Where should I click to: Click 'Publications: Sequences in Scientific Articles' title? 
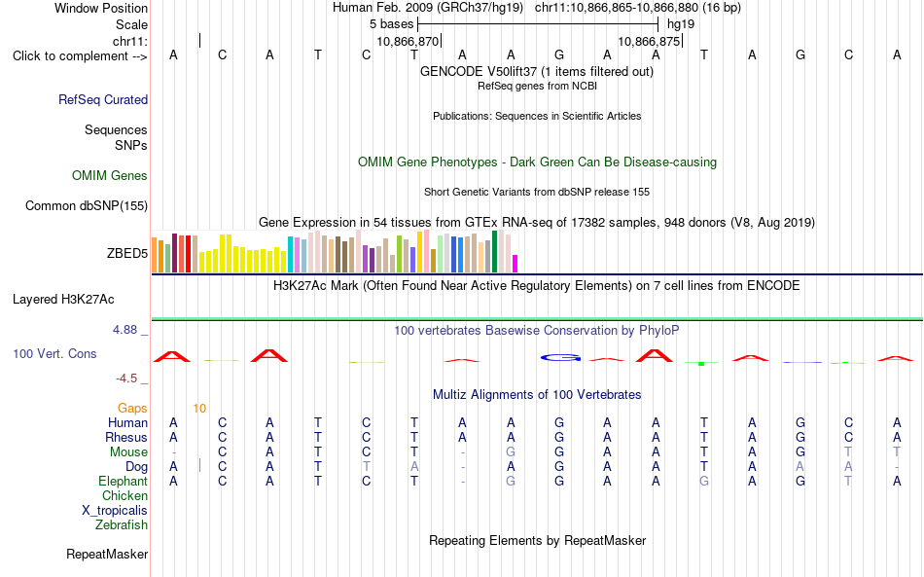coord(537,116)
